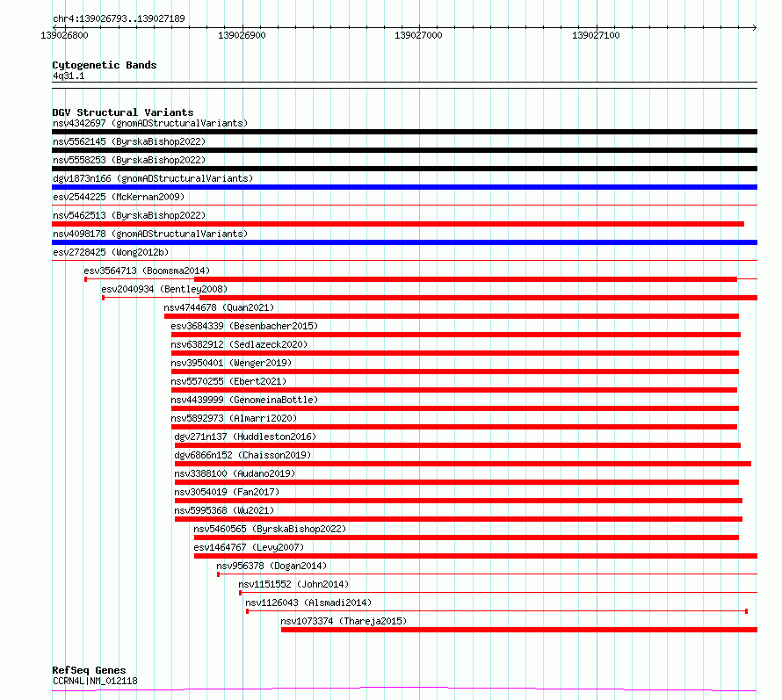Open dgv271n137 (Huddleston2016) entry

click(245, 437)
